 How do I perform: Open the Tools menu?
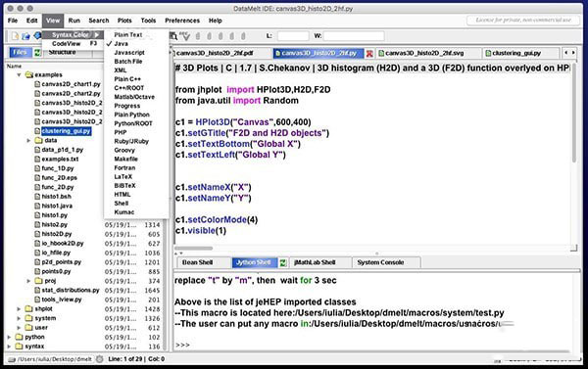click(148, 21)
